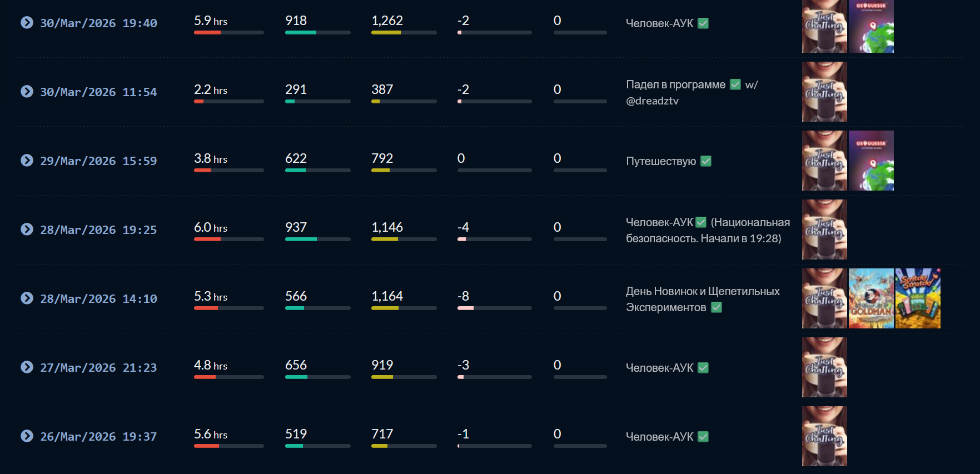Screen dimensions: 980x474
Task: Click the @dreadztv mention text
Action: coord(653,101)
